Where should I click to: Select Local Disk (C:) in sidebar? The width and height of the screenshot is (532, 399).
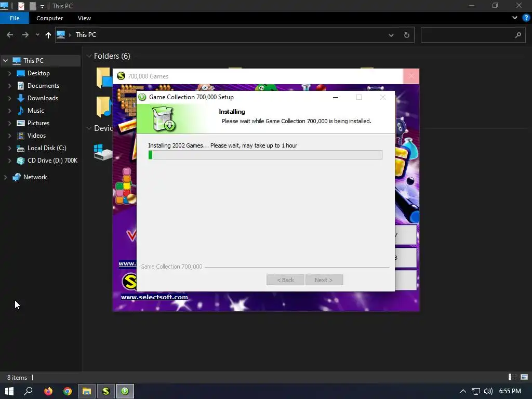coord(46,148)
